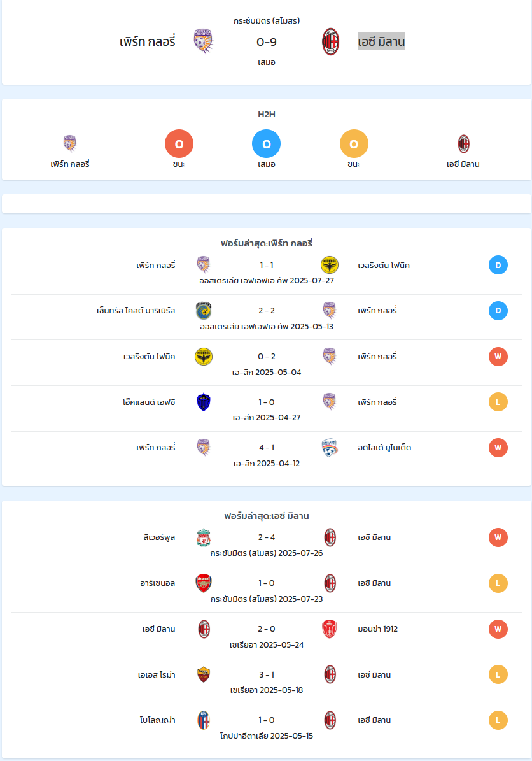Select the Auckland FC crest
The height and width of the screenshot is (761, 532).
[x=204, y=402]
